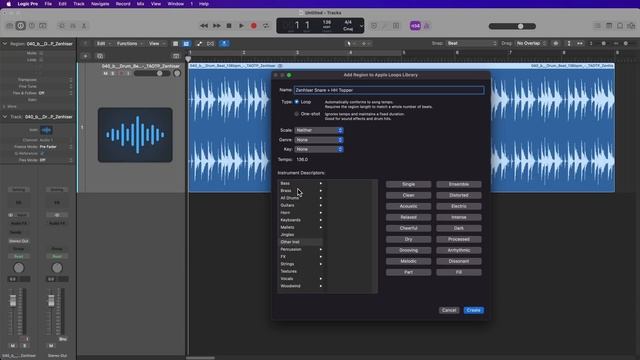Toggle the Inspector icon in control bar

click(x=20, y=26)
